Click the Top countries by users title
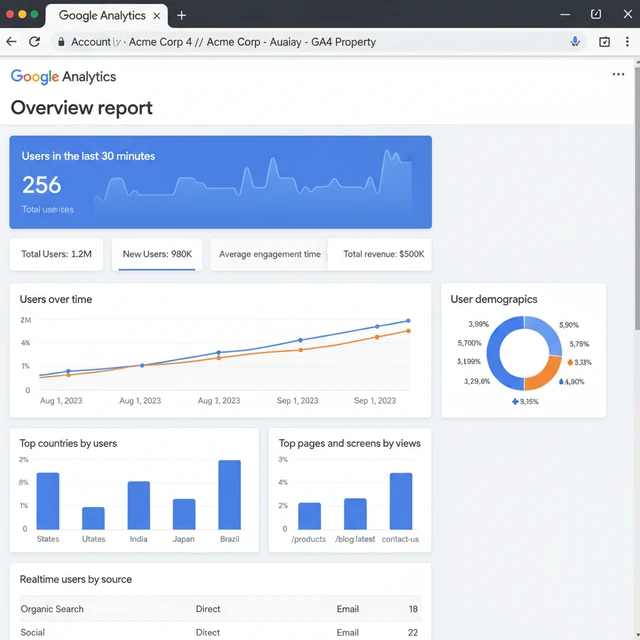The height and width of the screenshot is (640, 640). 68,443
